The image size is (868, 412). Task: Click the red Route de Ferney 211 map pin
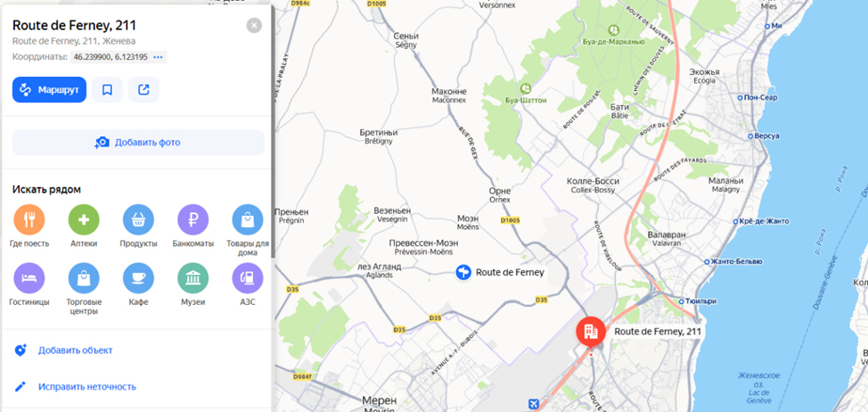591,332
